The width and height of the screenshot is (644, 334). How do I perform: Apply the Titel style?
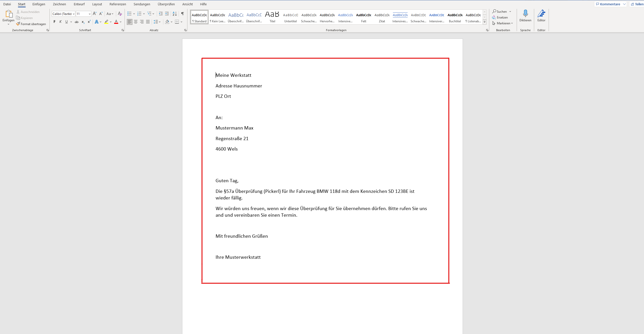272,17
